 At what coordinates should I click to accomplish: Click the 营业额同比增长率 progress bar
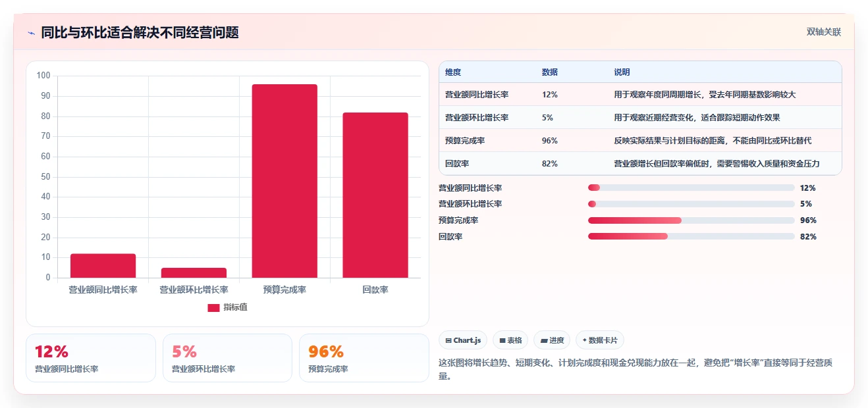coord(692,188)
